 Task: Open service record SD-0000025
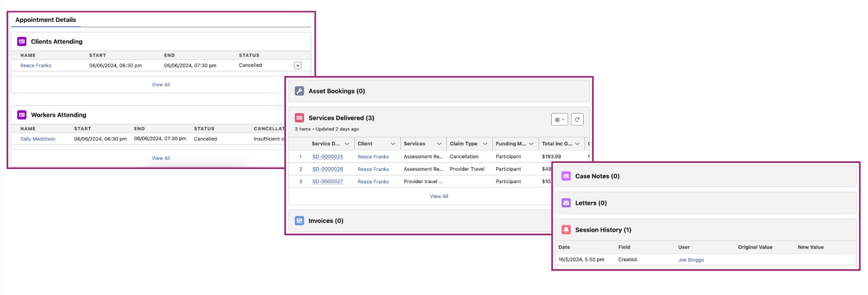(327, 157)
